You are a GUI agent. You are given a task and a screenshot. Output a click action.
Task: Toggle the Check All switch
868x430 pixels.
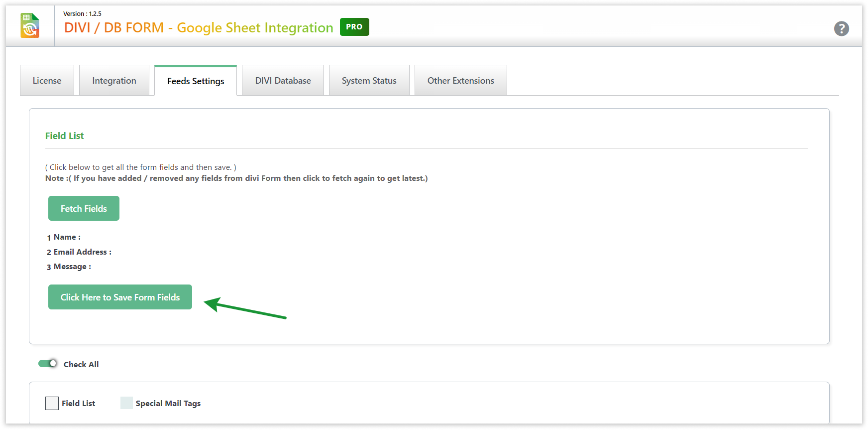coord(48,364)
